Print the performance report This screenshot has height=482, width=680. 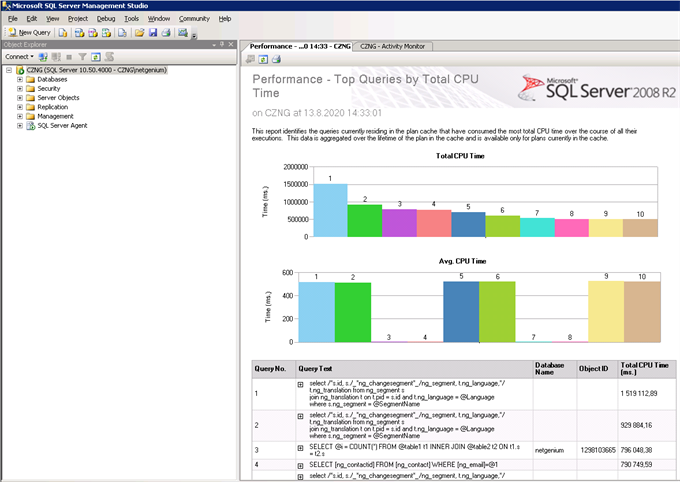(276, 59)
